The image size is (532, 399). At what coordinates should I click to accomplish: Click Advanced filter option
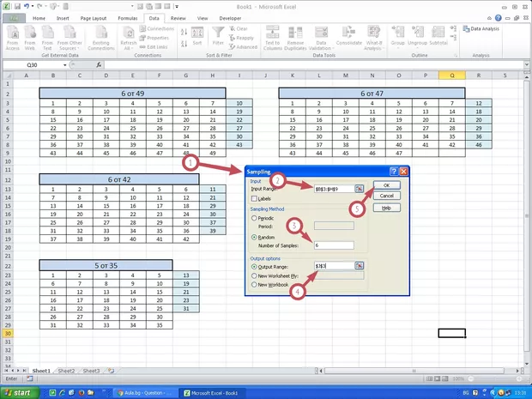click(x=244, y=47)
